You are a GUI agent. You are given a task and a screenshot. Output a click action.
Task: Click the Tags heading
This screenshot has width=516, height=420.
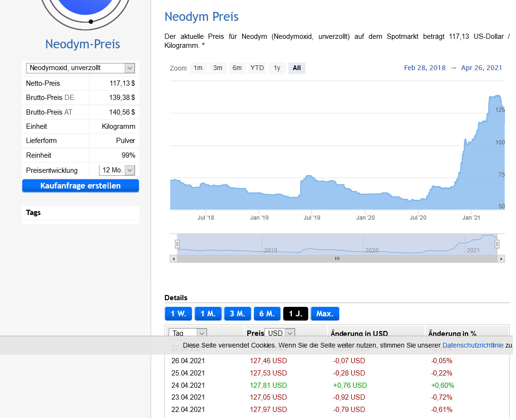[33, 213]
